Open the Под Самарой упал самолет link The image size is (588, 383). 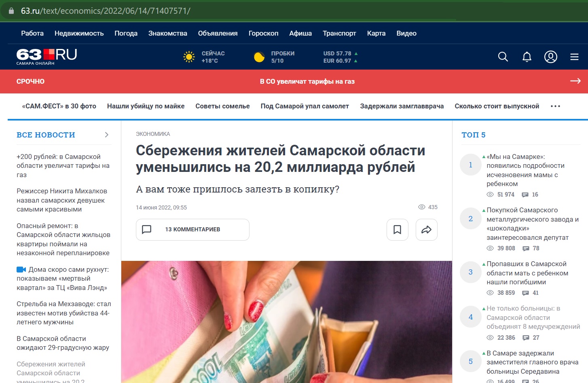click(305, 106)
